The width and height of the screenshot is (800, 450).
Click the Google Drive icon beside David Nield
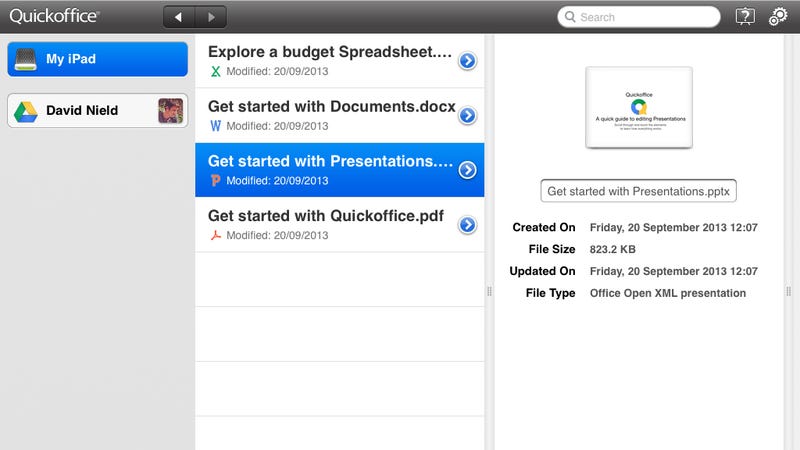26,111
